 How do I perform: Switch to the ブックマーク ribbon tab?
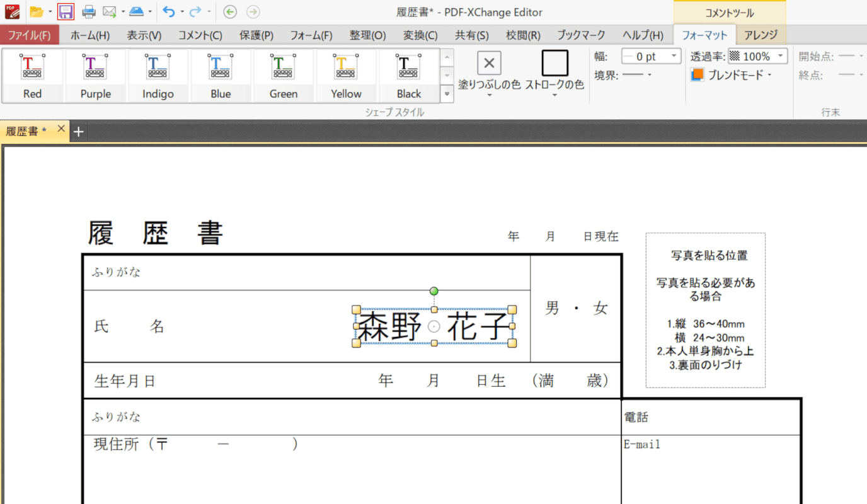pos(581,35)
